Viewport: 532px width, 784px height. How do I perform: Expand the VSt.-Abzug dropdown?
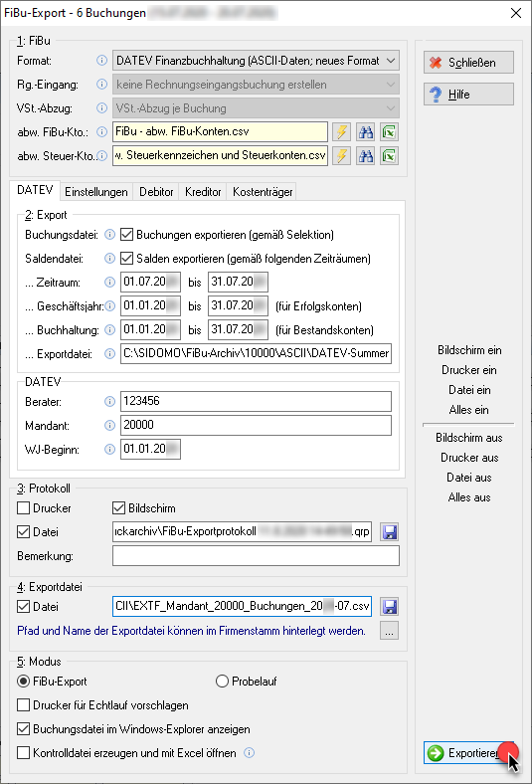coord(256,108)
